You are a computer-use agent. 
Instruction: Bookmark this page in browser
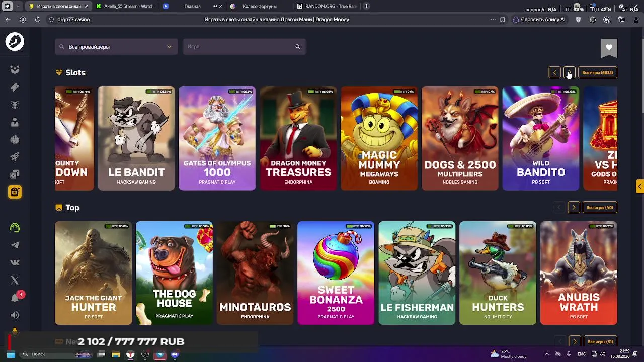(x=502, y=20)
